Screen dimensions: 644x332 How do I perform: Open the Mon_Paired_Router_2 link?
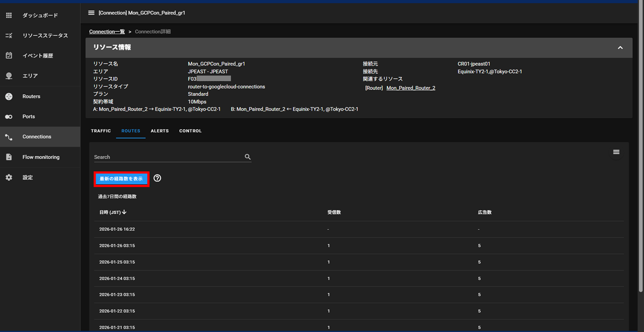(411, 88)
